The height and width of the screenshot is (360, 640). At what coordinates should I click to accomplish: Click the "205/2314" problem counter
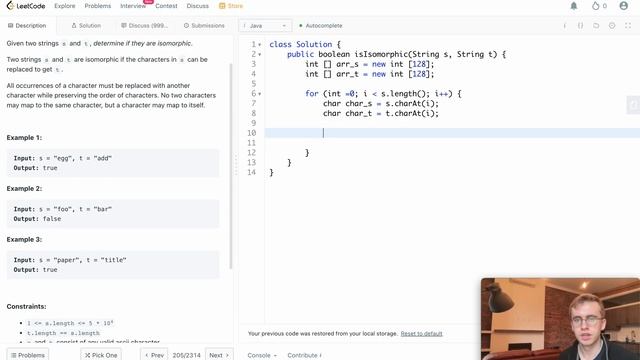click(187, 355)
